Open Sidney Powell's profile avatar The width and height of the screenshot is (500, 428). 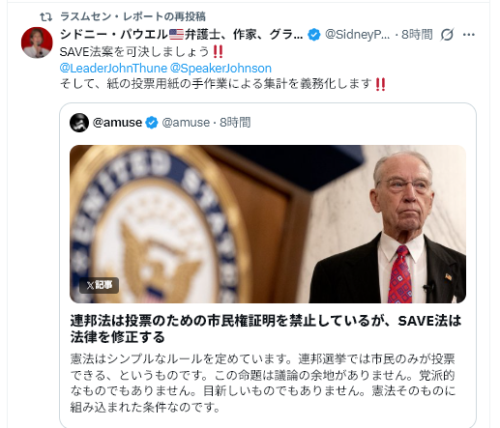(x=37, y=42)
